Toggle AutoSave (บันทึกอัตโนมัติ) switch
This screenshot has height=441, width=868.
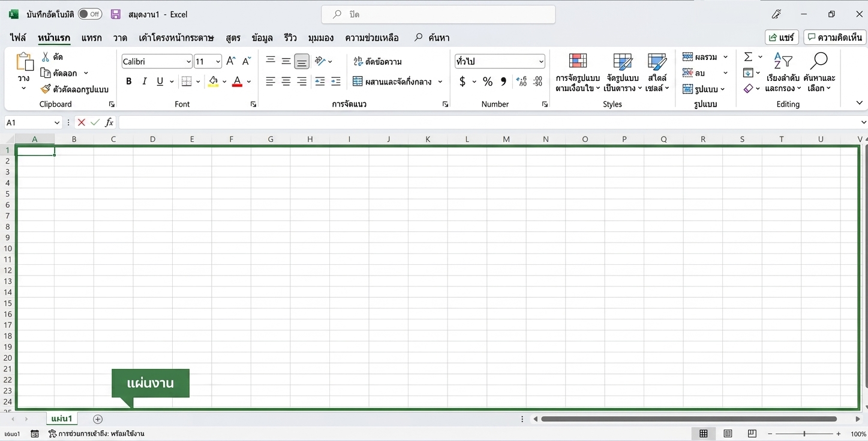coord(90,14)
